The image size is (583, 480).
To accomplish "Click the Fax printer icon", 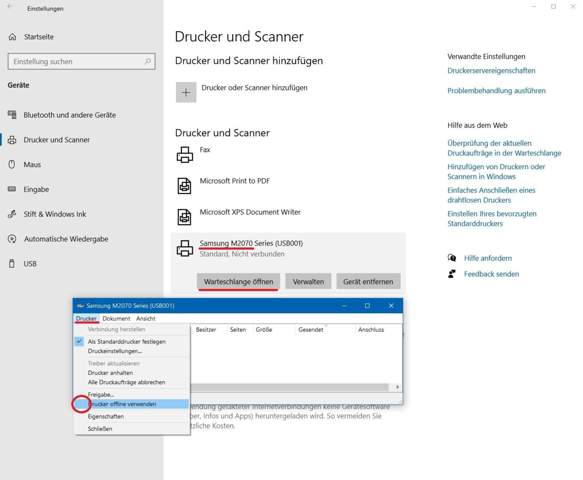I will [185, 155].
